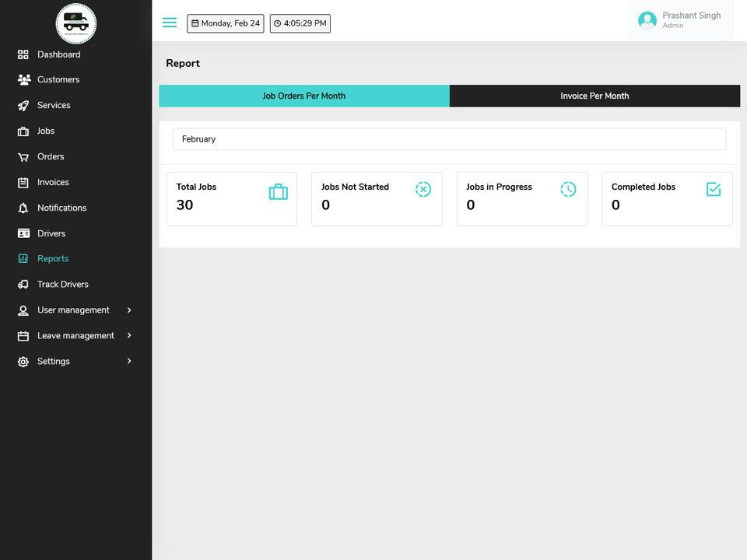Expand the Settings submenu arrow

[x=129, y=362]
